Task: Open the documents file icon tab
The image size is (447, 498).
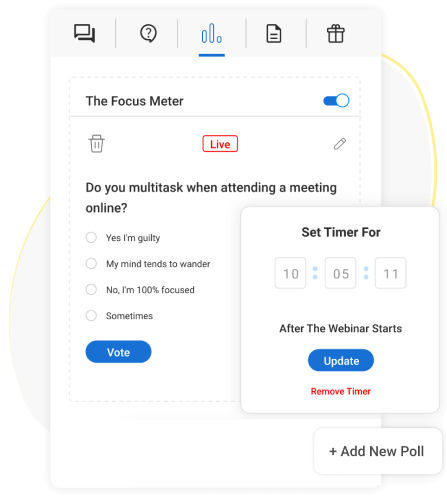Action: [274, 34]
